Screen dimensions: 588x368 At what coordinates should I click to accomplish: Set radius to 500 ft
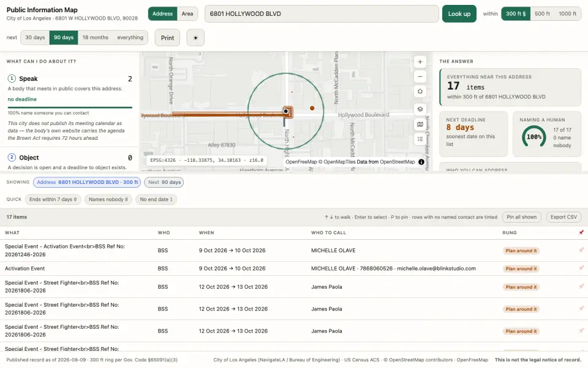542,13
